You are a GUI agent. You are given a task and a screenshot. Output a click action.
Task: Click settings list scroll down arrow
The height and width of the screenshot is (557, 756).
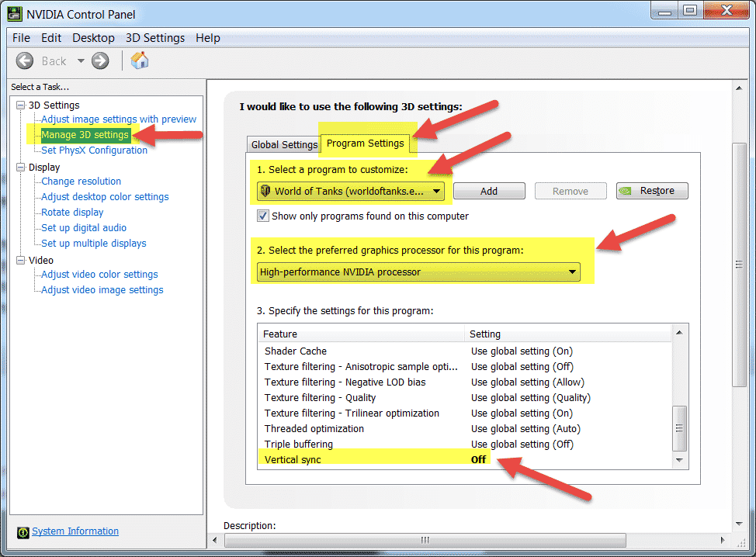click(x=679, y=460)
